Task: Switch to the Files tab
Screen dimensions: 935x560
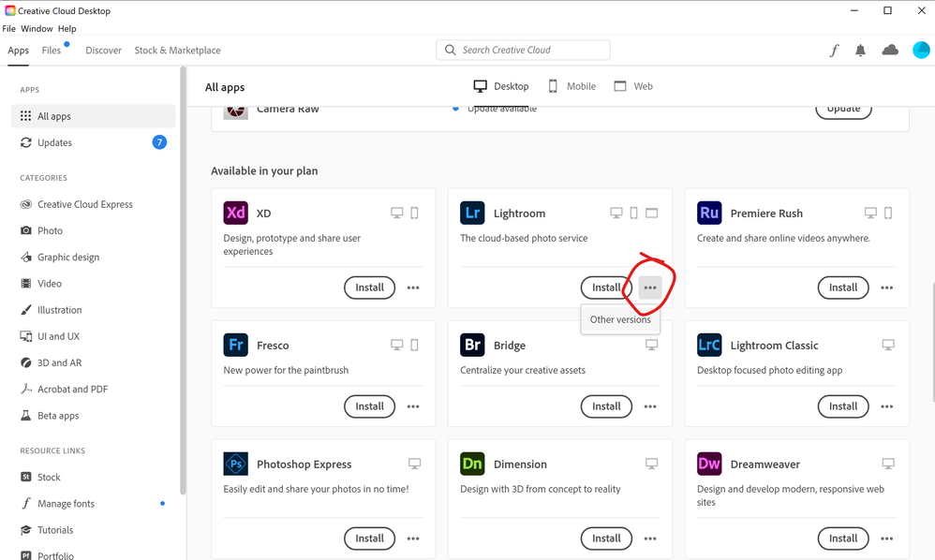Action: (52, 51)
